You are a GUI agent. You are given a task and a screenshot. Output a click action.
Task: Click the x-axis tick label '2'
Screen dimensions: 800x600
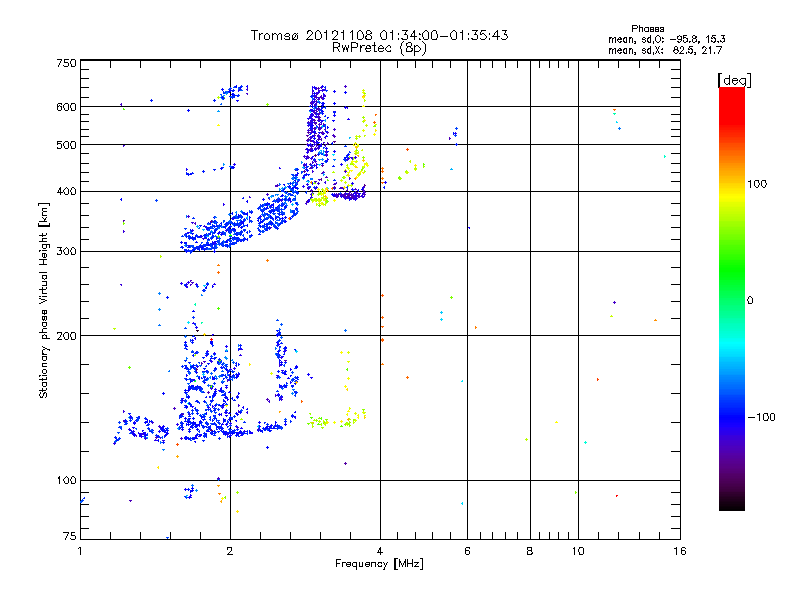(x=230, y=551)
